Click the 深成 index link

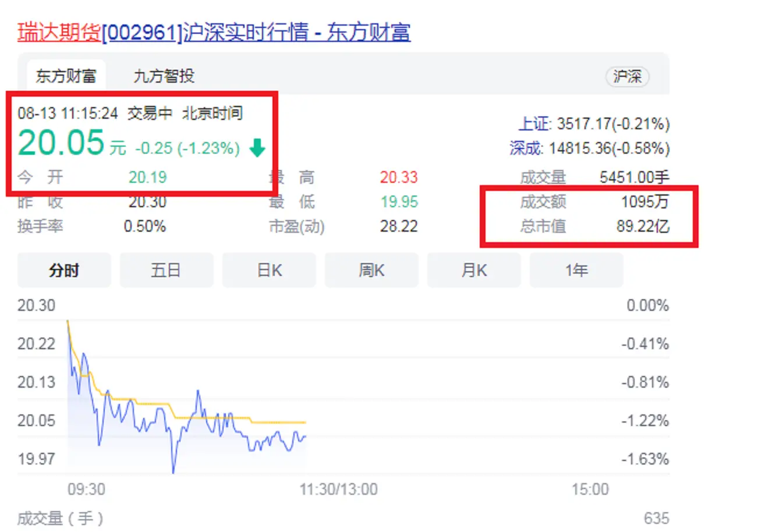point(526,148)
